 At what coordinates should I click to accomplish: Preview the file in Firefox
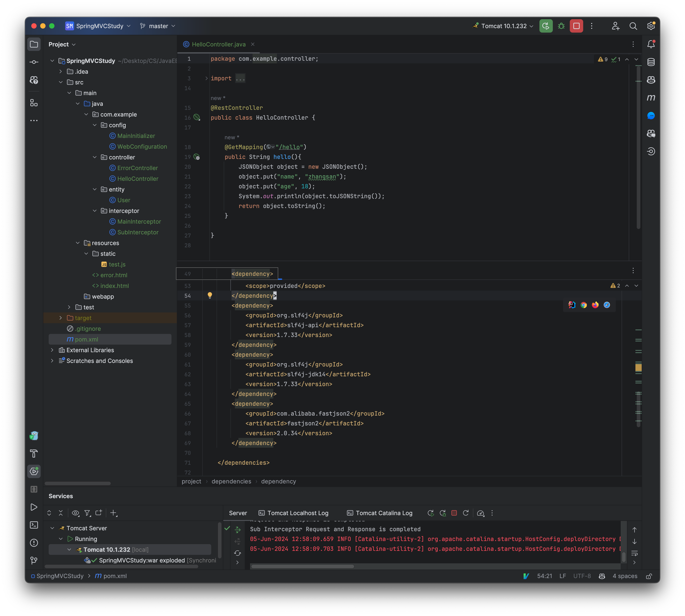click(595, 305)
